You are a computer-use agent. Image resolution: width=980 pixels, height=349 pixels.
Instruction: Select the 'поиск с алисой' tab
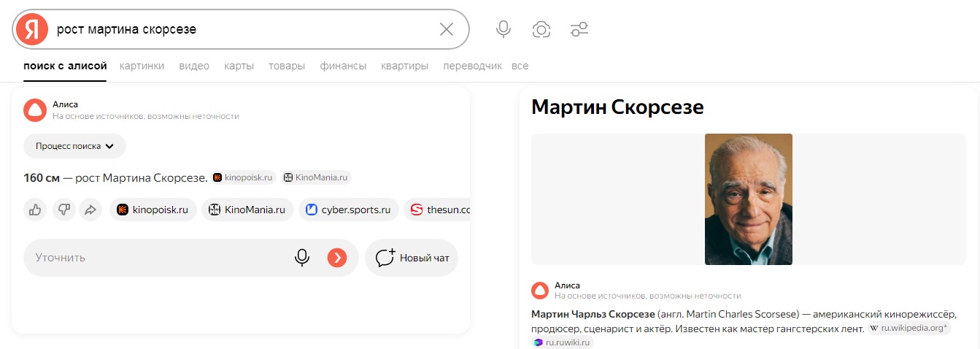click(65, 66)
